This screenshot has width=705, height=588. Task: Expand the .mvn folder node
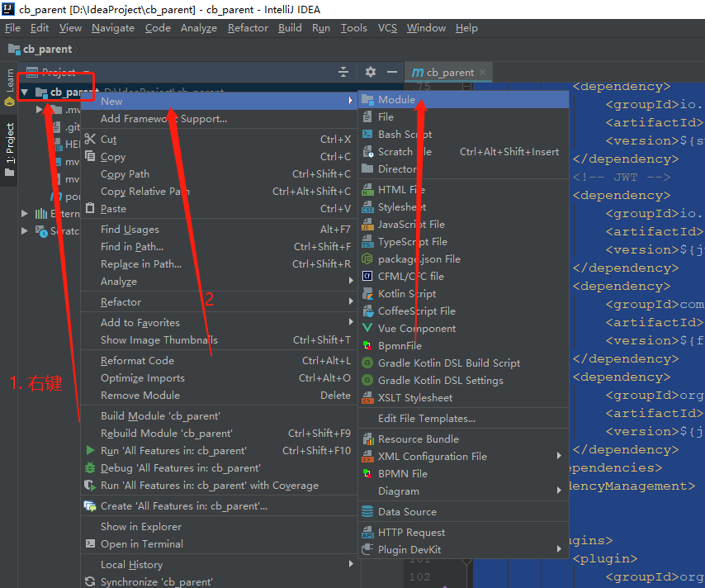[39, 109]
